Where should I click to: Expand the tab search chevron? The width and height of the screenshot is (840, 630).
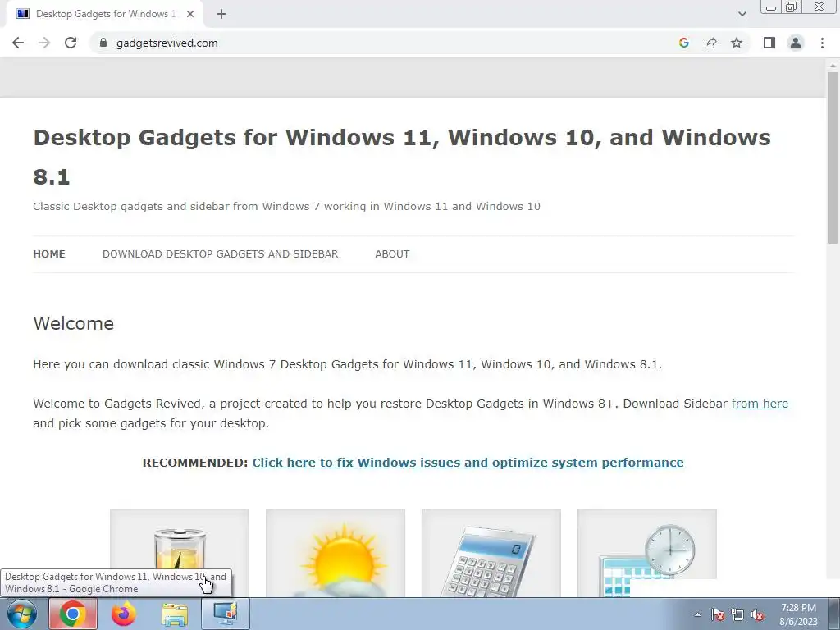742,14
